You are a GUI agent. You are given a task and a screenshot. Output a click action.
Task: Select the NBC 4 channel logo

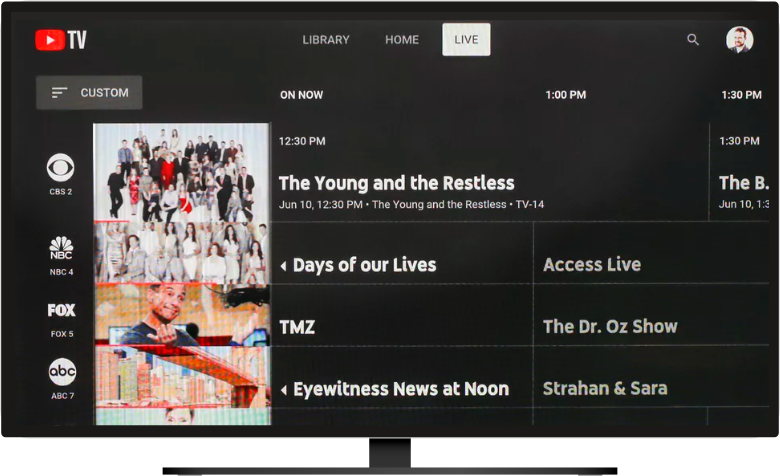coord(61,248)
